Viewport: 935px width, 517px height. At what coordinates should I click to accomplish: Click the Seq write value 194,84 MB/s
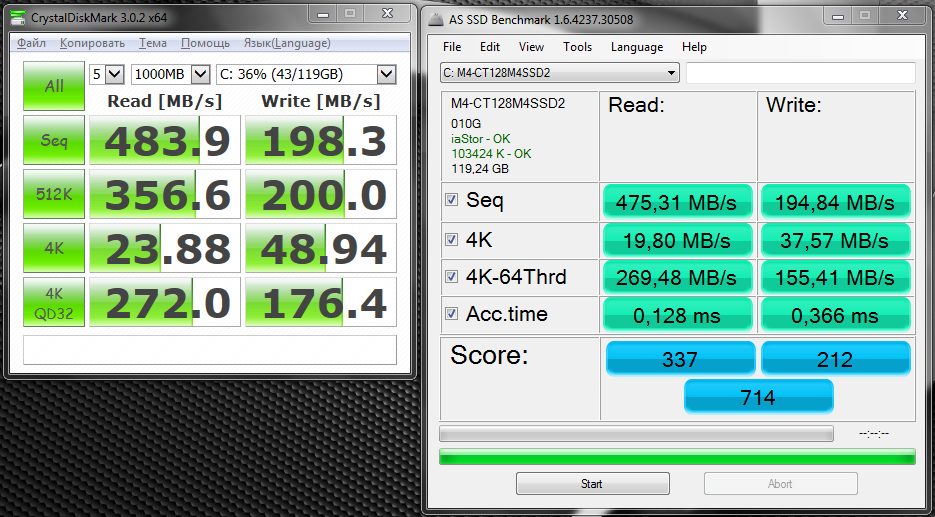coord(835,202)
